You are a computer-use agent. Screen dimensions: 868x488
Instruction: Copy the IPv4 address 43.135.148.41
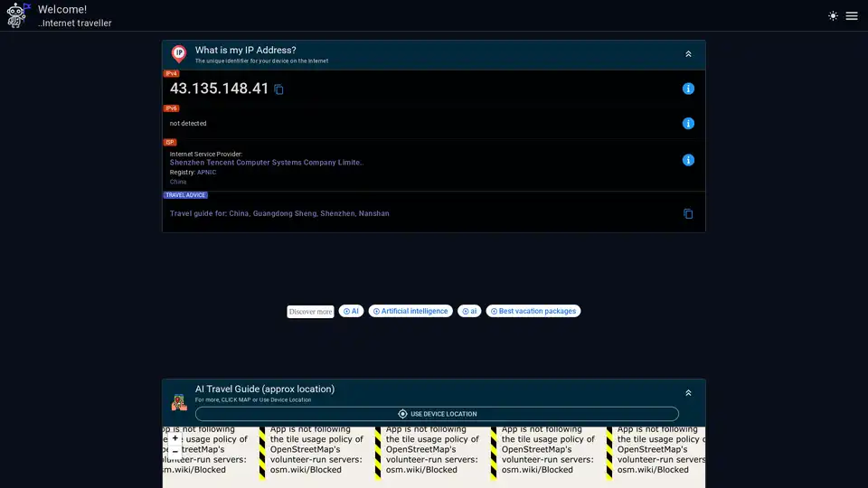tap(279, 89)
